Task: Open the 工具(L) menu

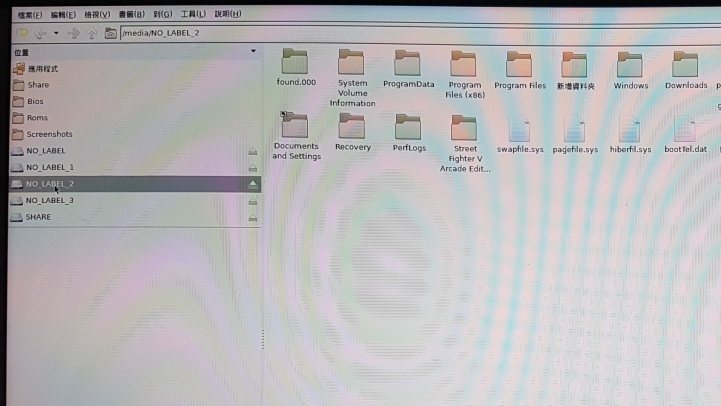Action: click(193, 14)
